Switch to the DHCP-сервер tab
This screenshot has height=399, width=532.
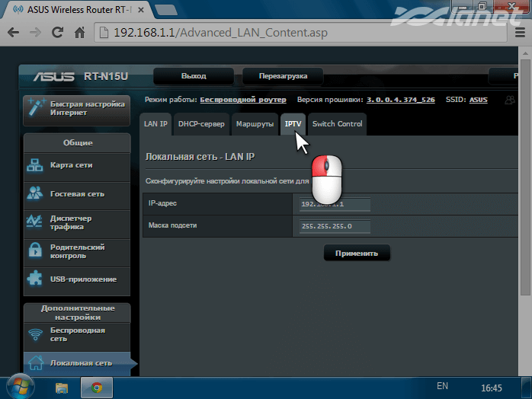[x=201, y=123]
